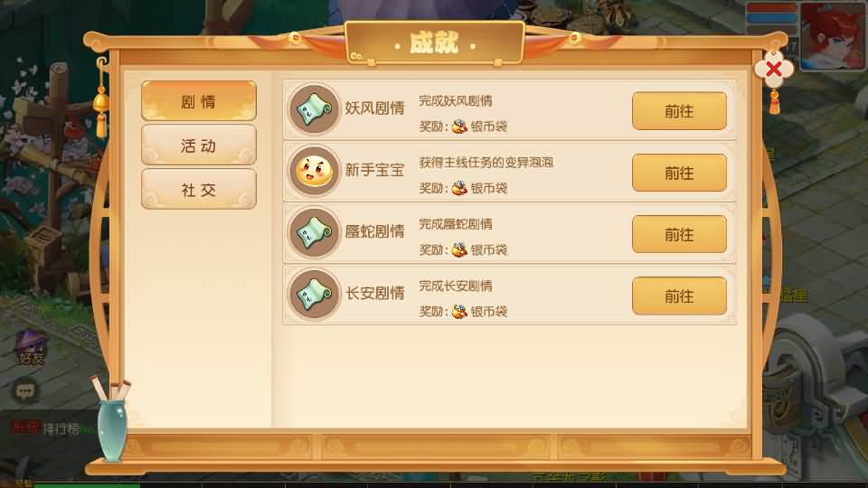
Task: Open the 好友 friends icon
Action: tap(31, 349)
